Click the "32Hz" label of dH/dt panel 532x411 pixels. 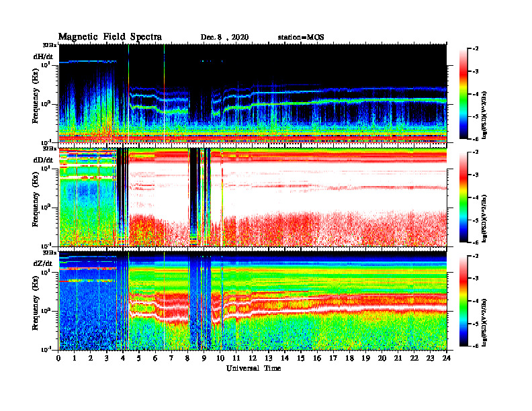tap(50, 45)
